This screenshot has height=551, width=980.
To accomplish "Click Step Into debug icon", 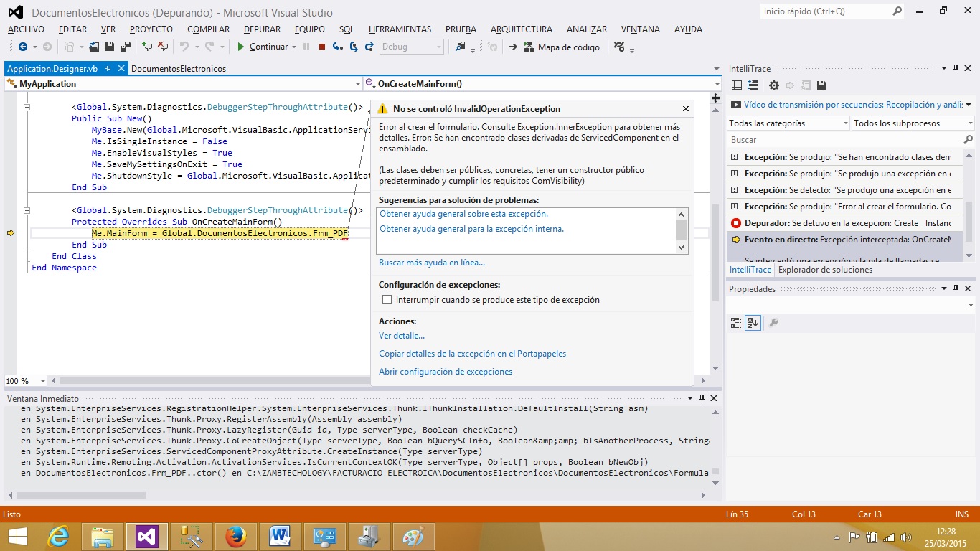I will point(337,47).
